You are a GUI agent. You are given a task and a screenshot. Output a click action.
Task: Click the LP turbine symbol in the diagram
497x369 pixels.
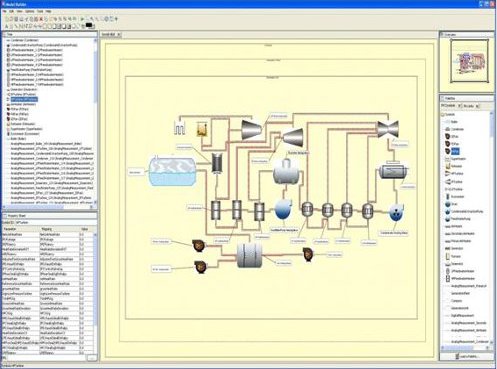(388, 129)
